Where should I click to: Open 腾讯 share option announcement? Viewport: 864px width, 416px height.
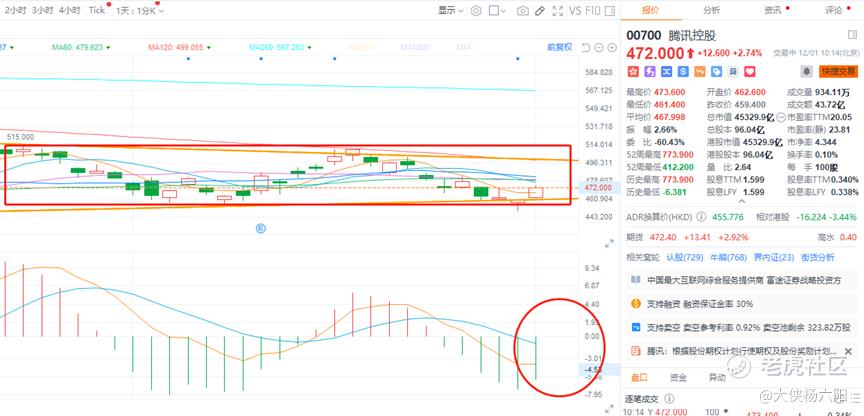pyautogui.click(x=742, y=351)
